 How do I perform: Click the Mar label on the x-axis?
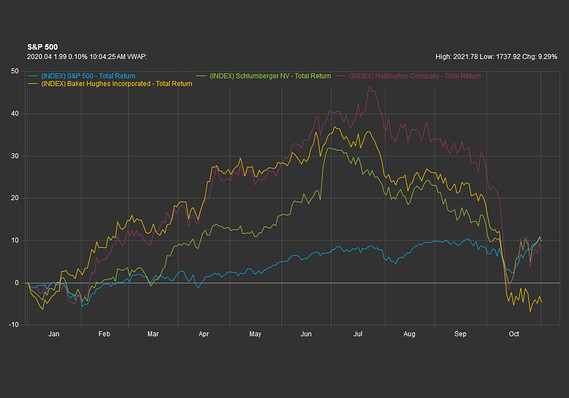tap(153, 334)
